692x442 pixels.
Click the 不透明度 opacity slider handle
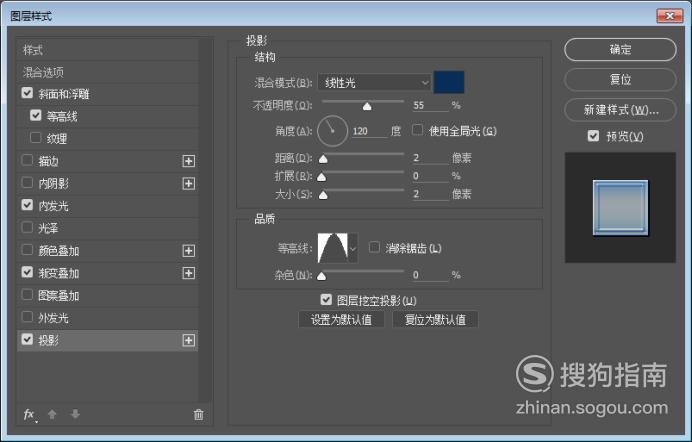(x=367, y=106)
